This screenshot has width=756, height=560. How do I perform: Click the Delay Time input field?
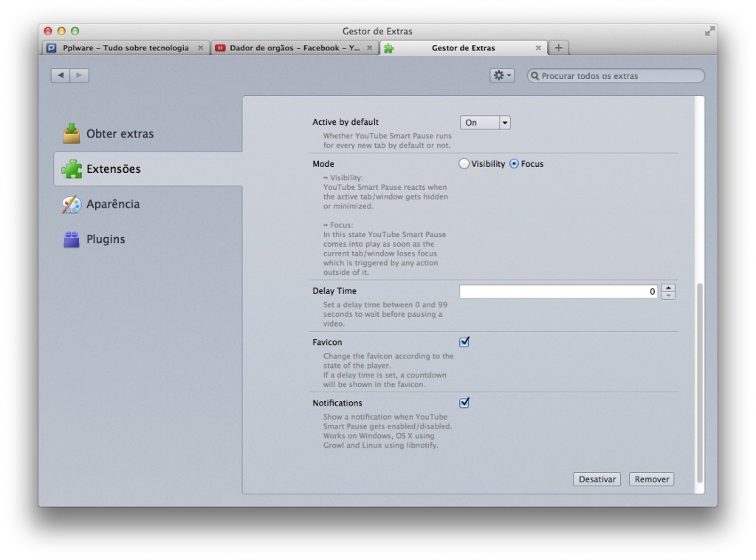pos(559,291)
